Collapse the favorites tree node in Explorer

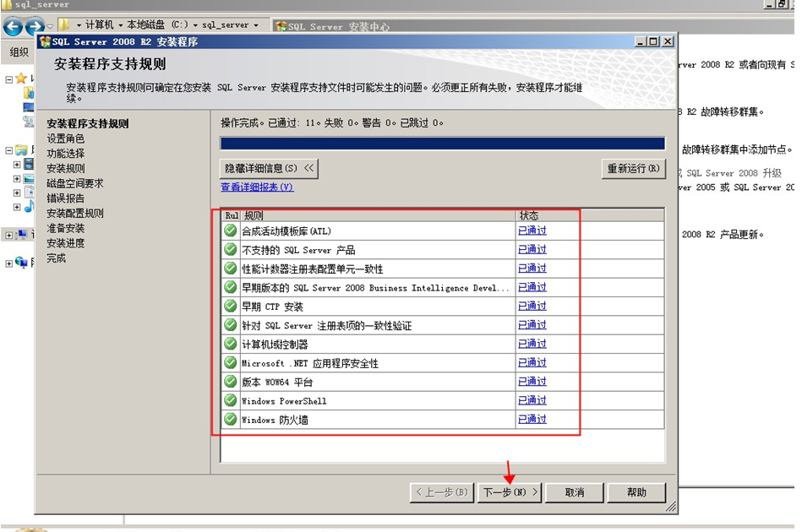(8, 79)
